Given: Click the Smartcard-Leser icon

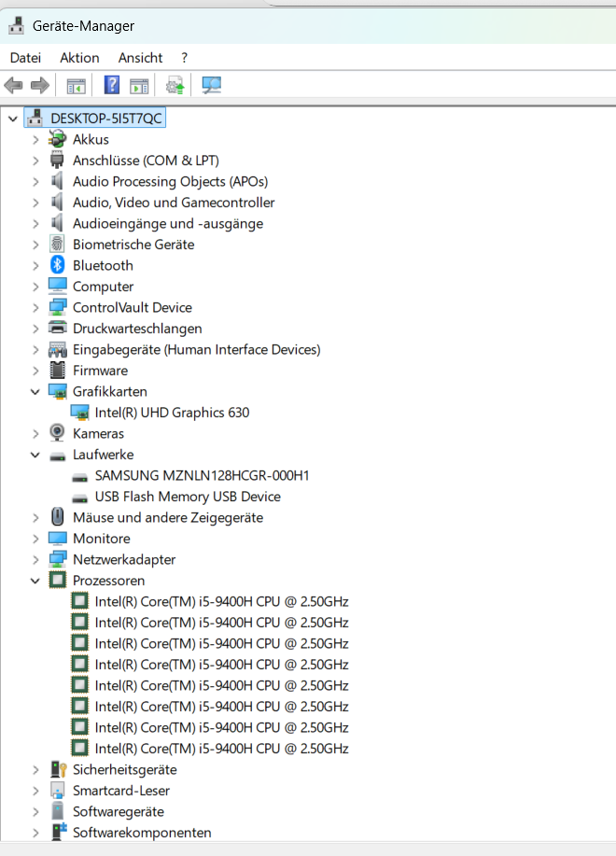Looking at the screenshot, I should (x=57, y=791).
